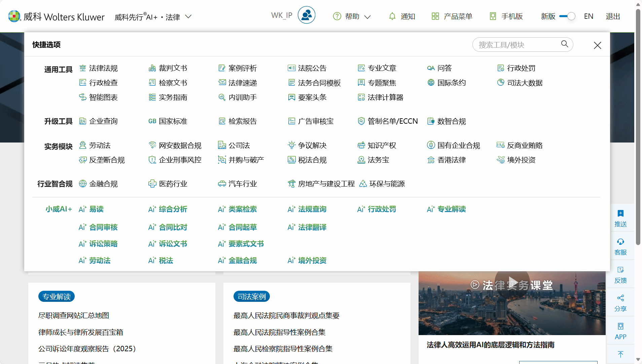Open the 客服 customer service headset icon
Screen dimensions: 642x364
[x=620, y=242]
